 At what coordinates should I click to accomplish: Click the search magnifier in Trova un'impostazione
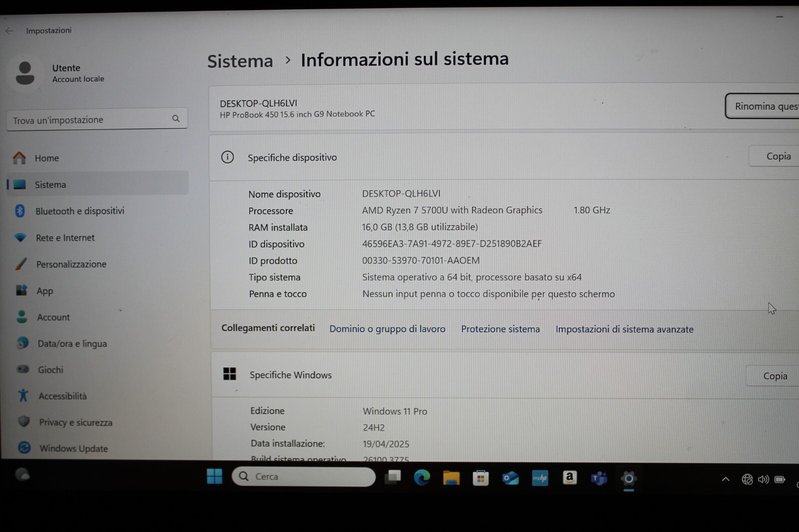pyautogui.click(x=176, y=119)
